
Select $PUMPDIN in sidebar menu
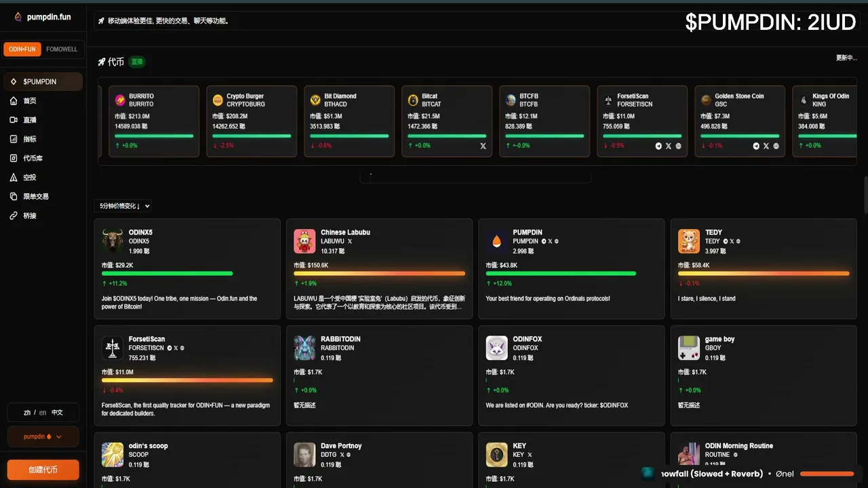pos(43,81)
